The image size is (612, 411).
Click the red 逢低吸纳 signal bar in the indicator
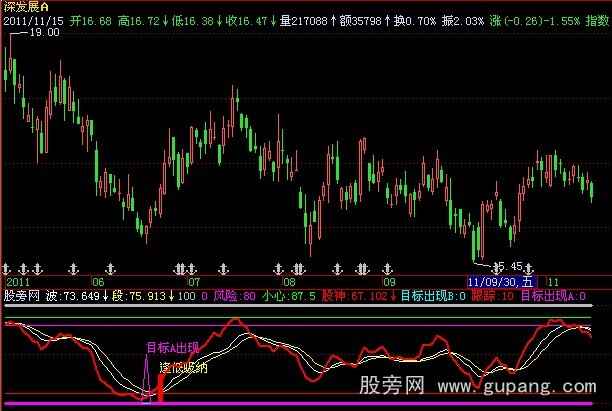pos(160,388)
